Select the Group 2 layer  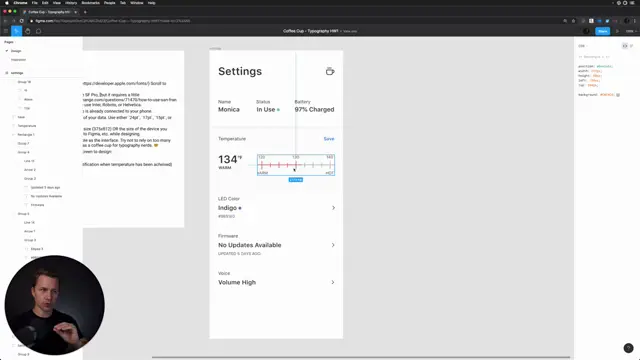(30, 179)
